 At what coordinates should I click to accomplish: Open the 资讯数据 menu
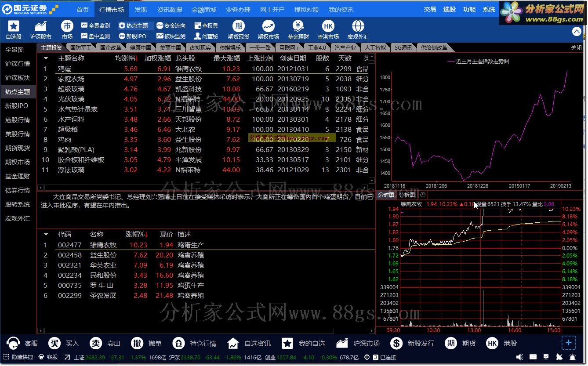coord(170,9)
